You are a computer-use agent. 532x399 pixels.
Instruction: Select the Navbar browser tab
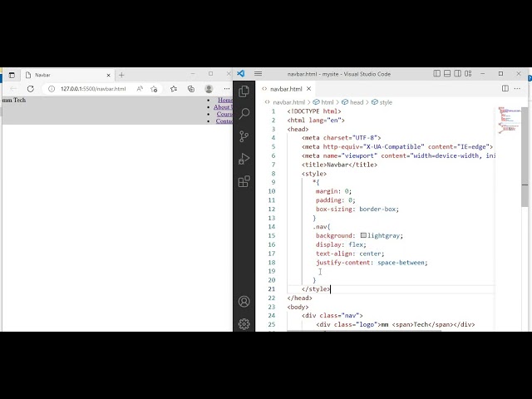[x=68, y=75]
